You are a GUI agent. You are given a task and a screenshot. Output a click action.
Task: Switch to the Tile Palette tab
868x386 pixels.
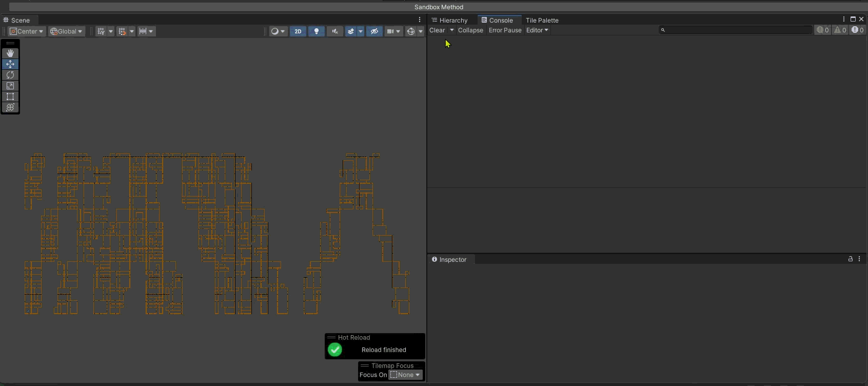coord(542,21)
